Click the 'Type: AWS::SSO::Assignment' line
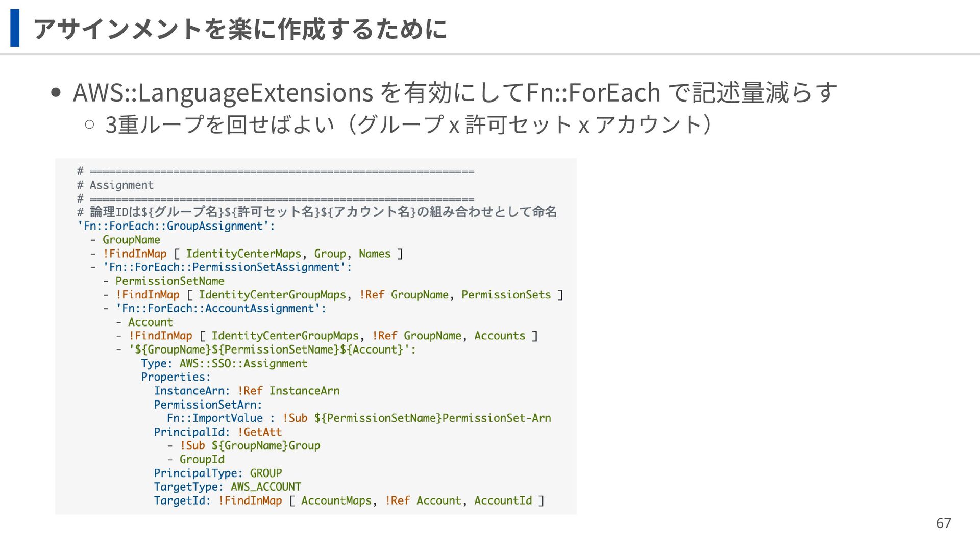 pos(224,364)
